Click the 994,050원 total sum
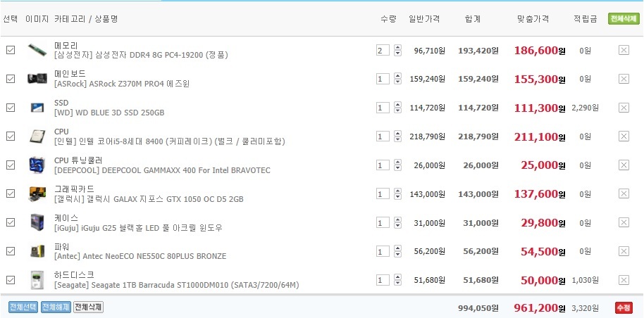Viewport: 644px width, 318px height. (478, 307)
